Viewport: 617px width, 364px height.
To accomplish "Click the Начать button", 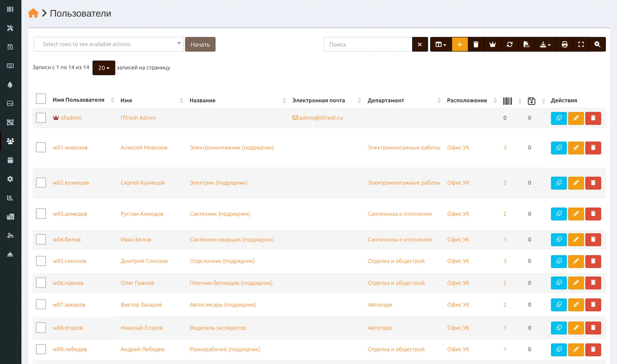I will (200, 44).
